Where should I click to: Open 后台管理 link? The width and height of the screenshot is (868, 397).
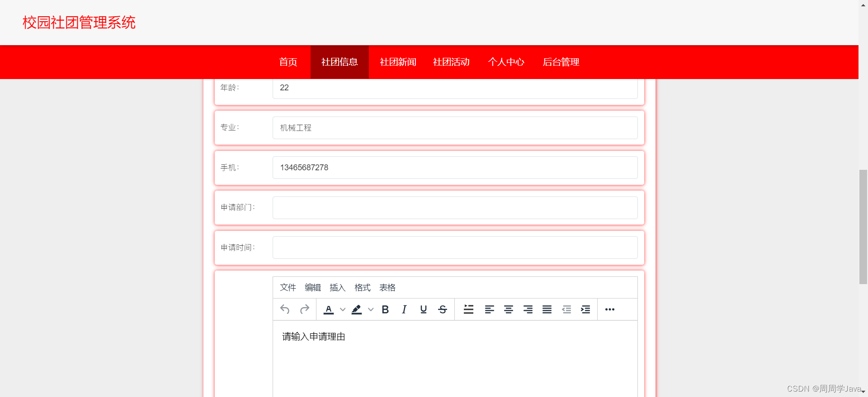561,62
